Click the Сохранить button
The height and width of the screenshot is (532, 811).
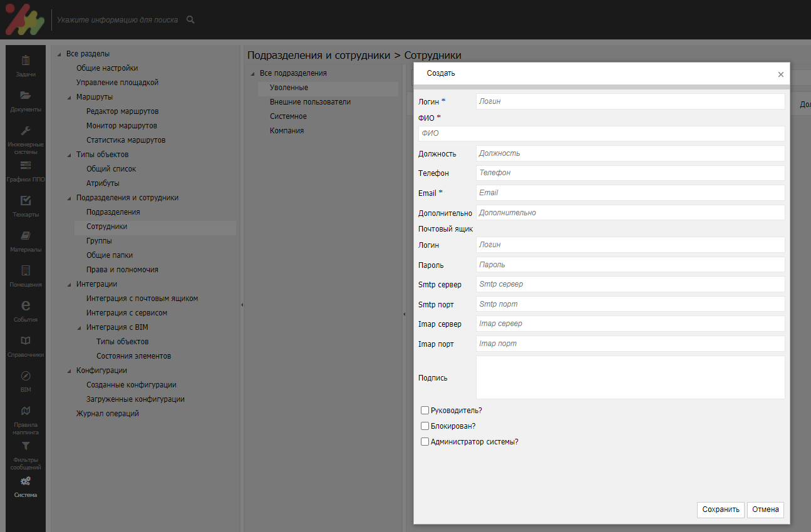click(721, 509)
